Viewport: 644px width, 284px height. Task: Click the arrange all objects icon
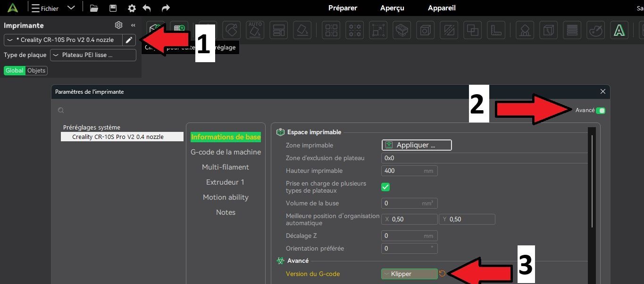[331, 30]
